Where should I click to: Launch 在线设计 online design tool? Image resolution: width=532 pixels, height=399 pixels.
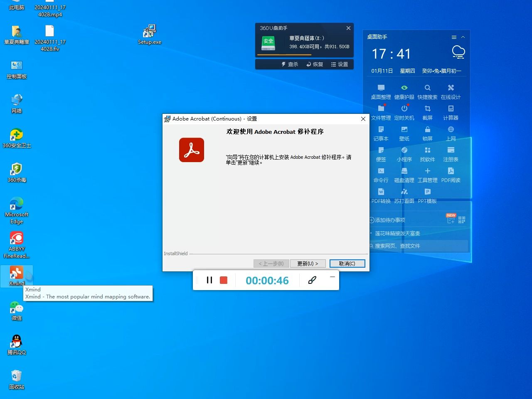pos(451,92)
